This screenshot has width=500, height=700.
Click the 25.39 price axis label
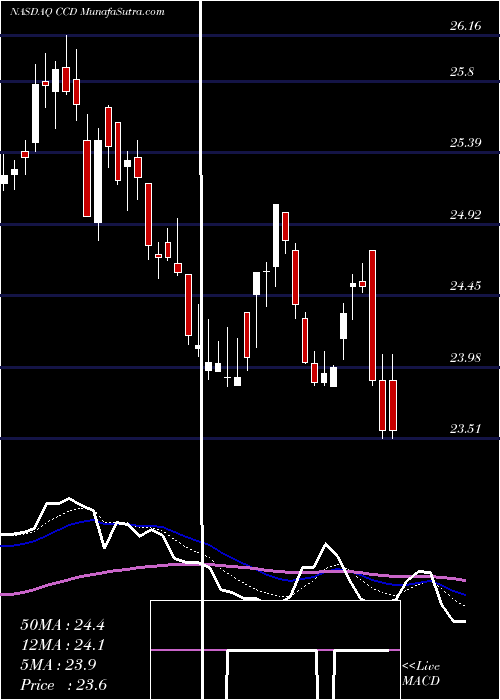pos(466,143)
